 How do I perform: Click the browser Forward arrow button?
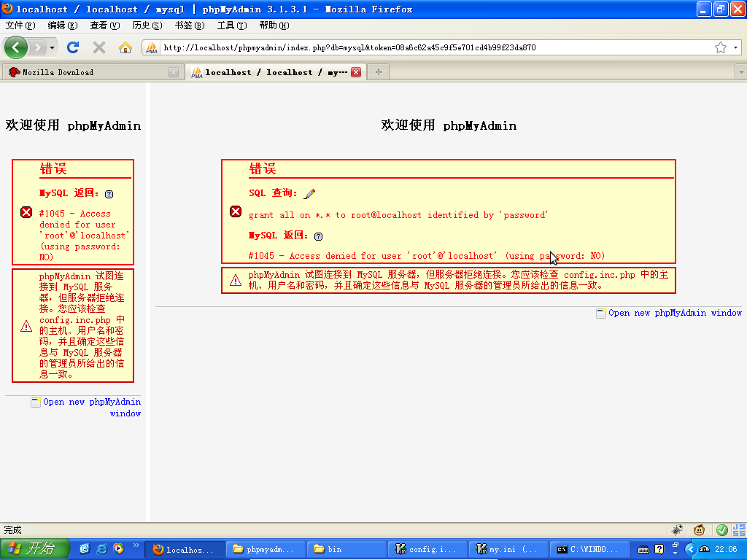pyautogui.click(x=38, y=47)
